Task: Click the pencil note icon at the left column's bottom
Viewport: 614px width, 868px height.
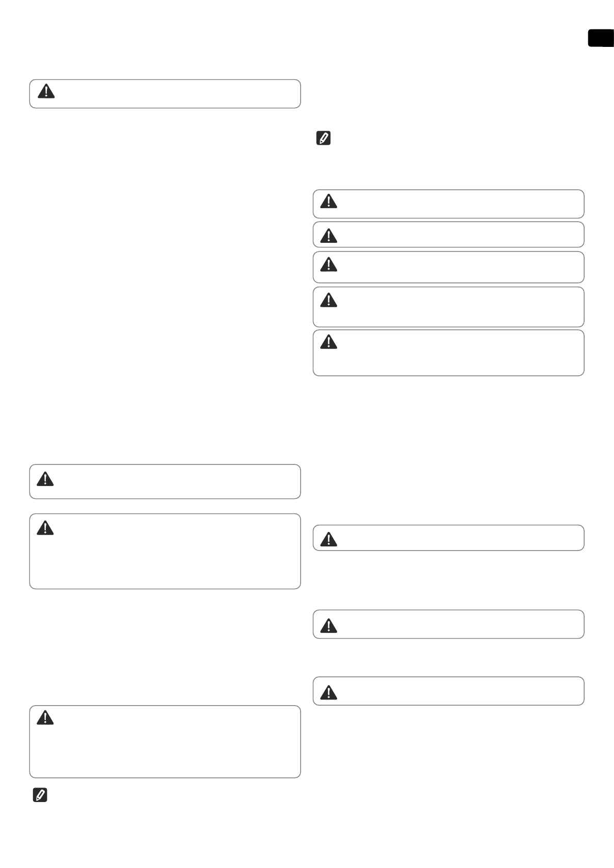Action: [40, 795]
